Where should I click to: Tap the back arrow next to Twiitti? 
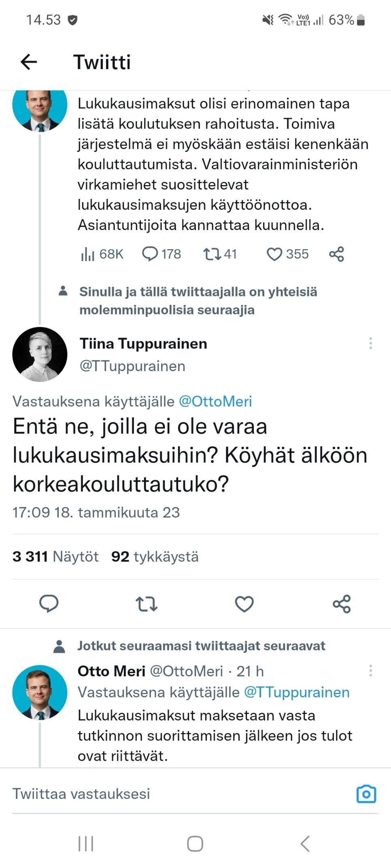tap(29, 62)
